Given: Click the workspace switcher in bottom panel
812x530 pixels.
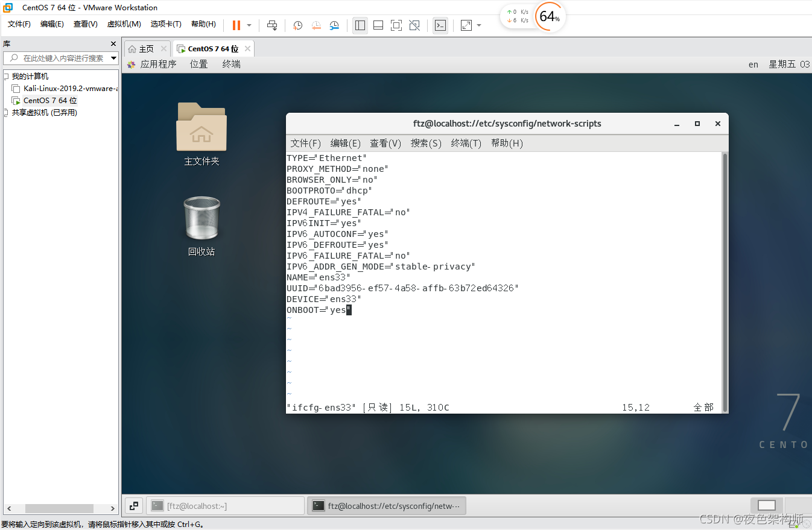Looking at the screenshot, I should 767,505.
